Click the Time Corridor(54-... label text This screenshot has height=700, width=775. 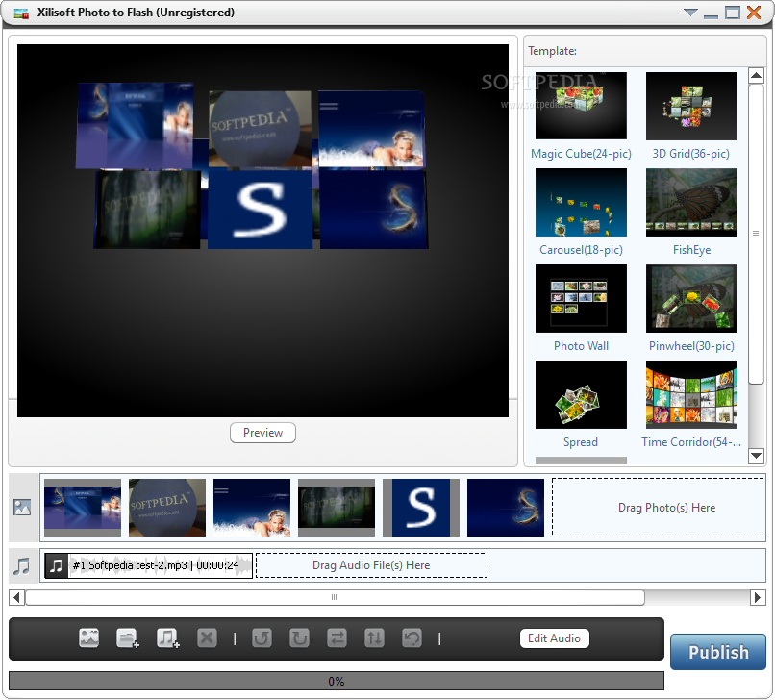click(x=691, y=442)
